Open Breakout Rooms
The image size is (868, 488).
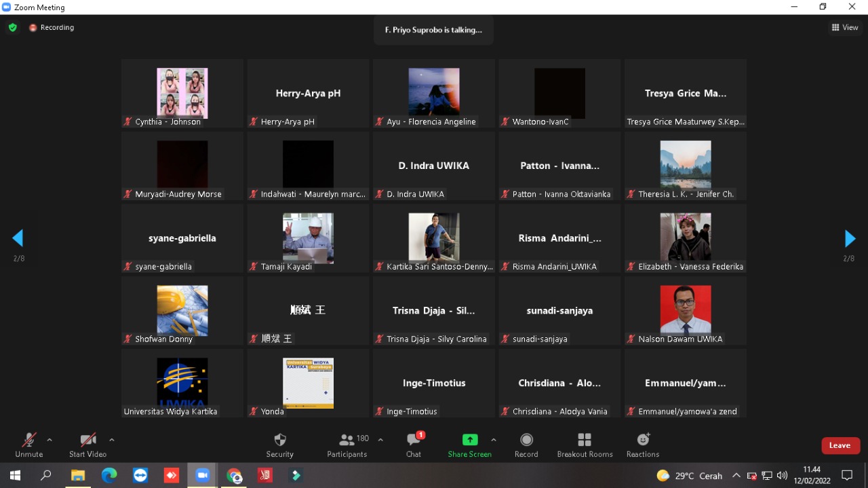tap(585, 445)
